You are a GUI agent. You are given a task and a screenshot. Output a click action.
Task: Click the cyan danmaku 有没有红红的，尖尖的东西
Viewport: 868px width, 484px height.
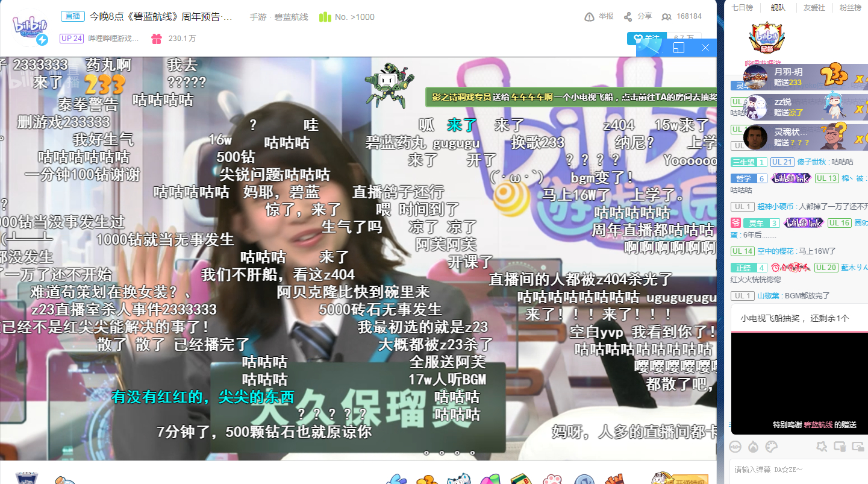tap(203, 397)
